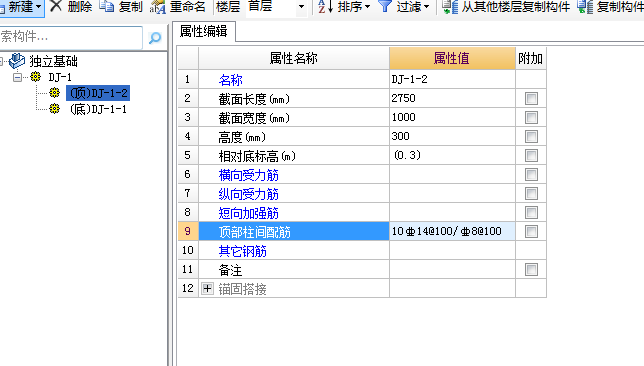Click the floor selector dropdown arrow
The width and height of the screenshot is (644, 366).
point(301,7)
